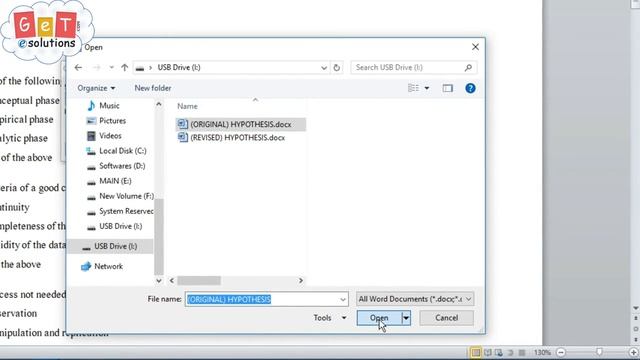Viewport: 640px width, 360px height.
Task: Switch to Print Layout view in Word
Action: (476, 352)
